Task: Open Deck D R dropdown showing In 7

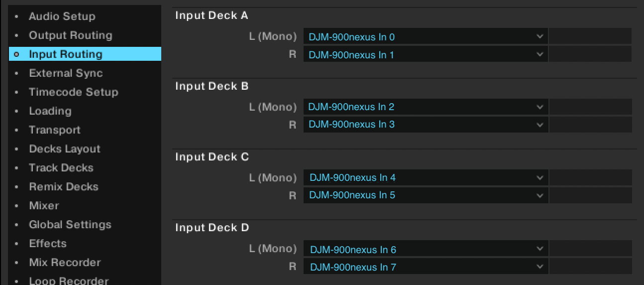Action: pyautogui.click(x=426, y=267)
